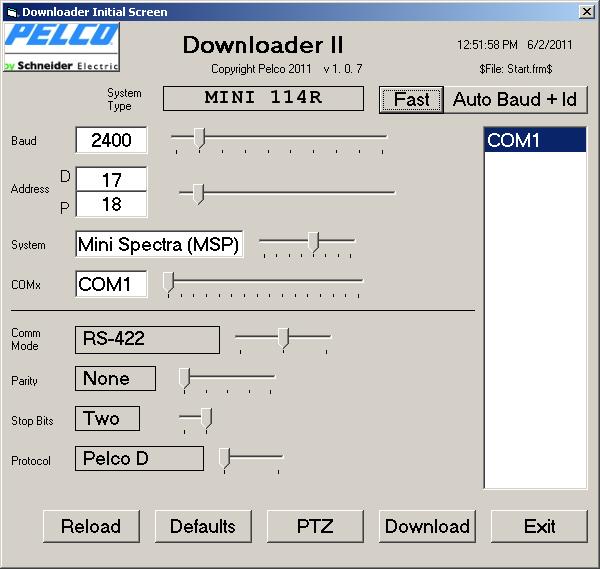Viewport: 600px width, 569px height.
Task: Click the Copyright Pelco 2011 text
Action: coord(261,69)
